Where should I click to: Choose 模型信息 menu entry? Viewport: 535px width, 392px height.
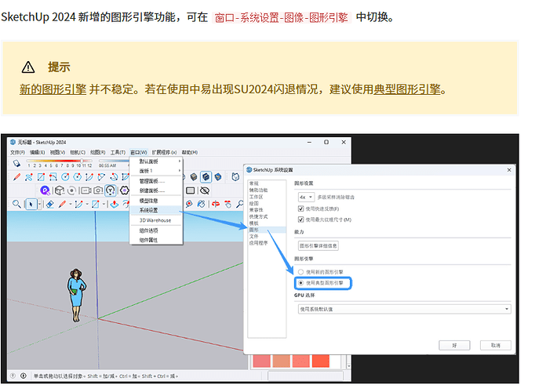coord(155,201)
